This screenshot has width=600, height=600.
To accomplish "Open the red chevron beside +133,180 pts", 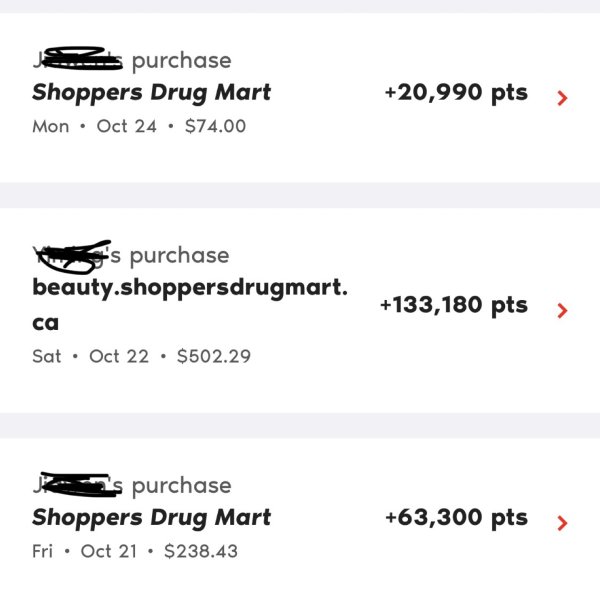I will (562, 310).
